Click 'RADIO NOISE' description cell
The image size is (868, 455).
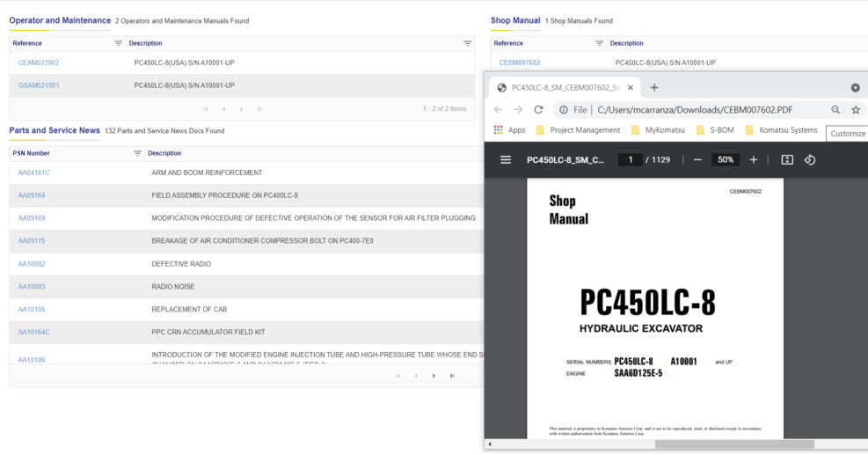point(172,287)
